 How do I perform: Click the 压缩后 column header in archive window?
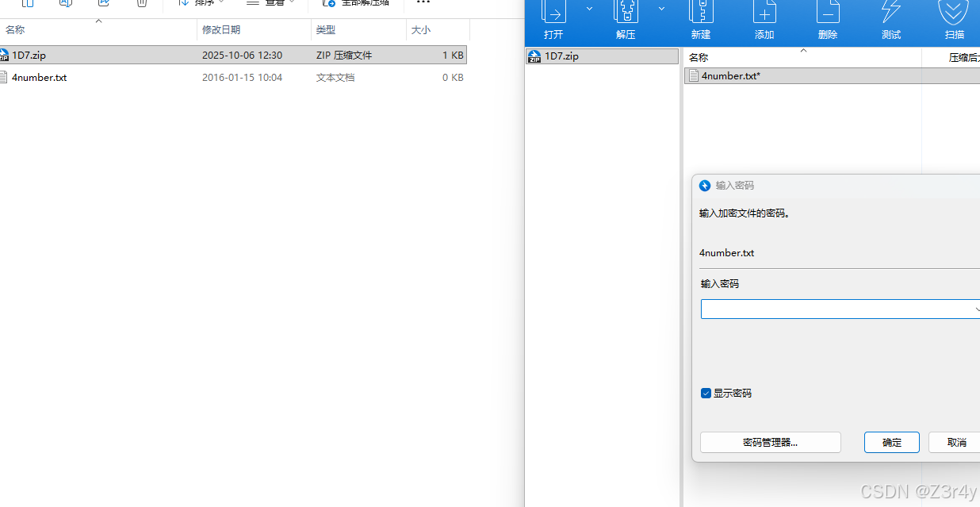coord(964,57)
